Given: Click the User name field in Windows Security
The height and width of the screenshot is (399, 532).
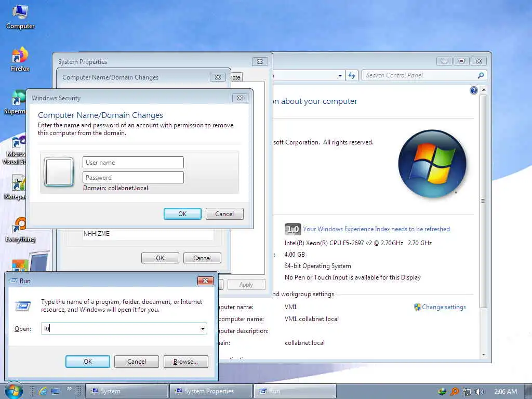Looking at the screenshot, I should [133, 163].
